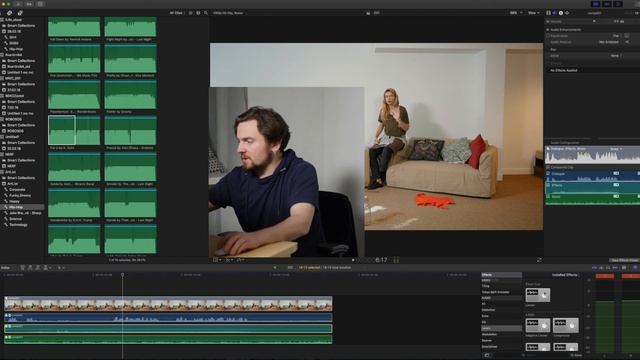The width and height of the screenshot is (640, 360).
Task: Enable the Equalization checkbox
Action: (x=548, y=36)
